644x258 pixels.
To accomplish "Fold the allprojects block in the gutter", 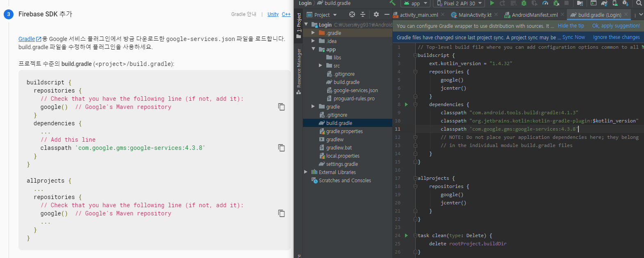I will pos(415,178).
